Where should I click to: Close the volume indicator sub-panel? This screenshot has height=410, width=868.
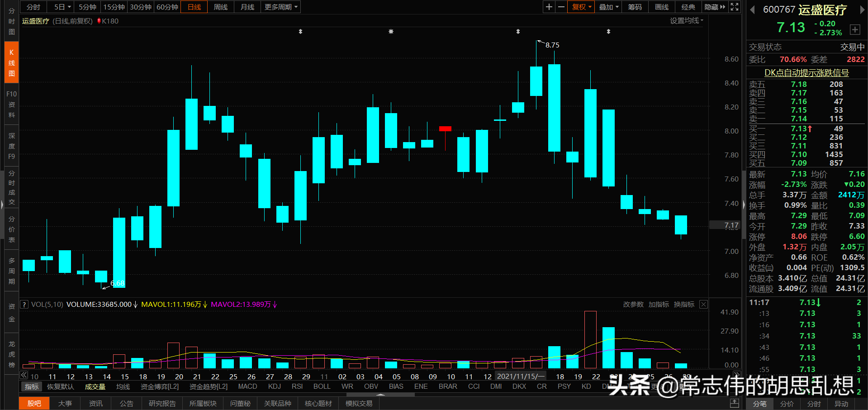click(x=703, y=304)
